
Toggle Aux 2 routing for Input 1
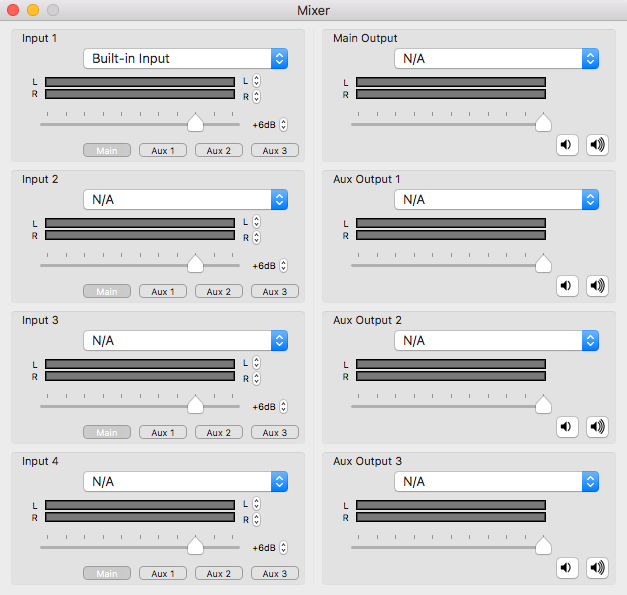coord(219,151)
